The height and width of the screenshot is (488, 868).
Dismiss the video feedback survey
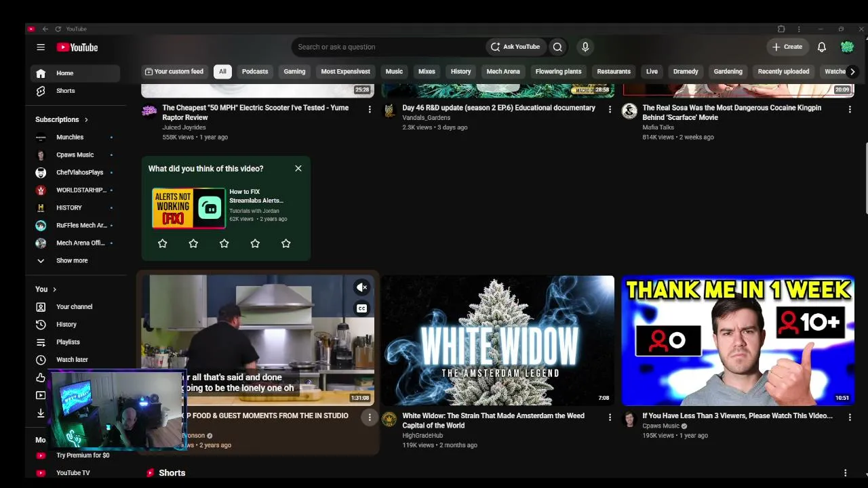pos(298,168)
